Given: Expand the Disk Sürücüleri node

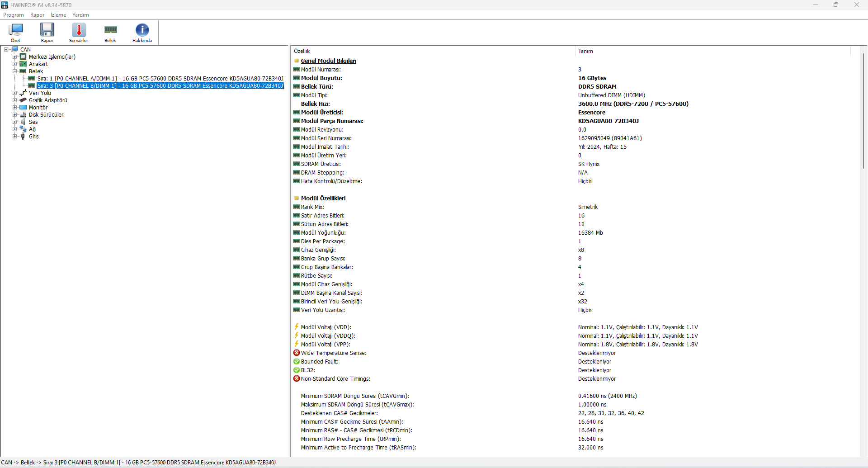Looking at the screenshot, I should click(x=14, y=114).
